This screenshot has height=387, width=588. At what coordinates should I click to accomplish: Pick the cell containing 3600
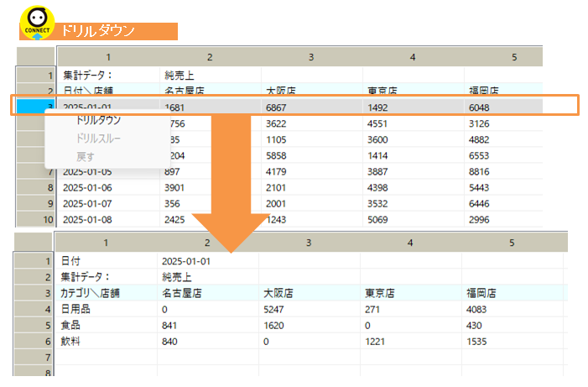coord(414,139)
